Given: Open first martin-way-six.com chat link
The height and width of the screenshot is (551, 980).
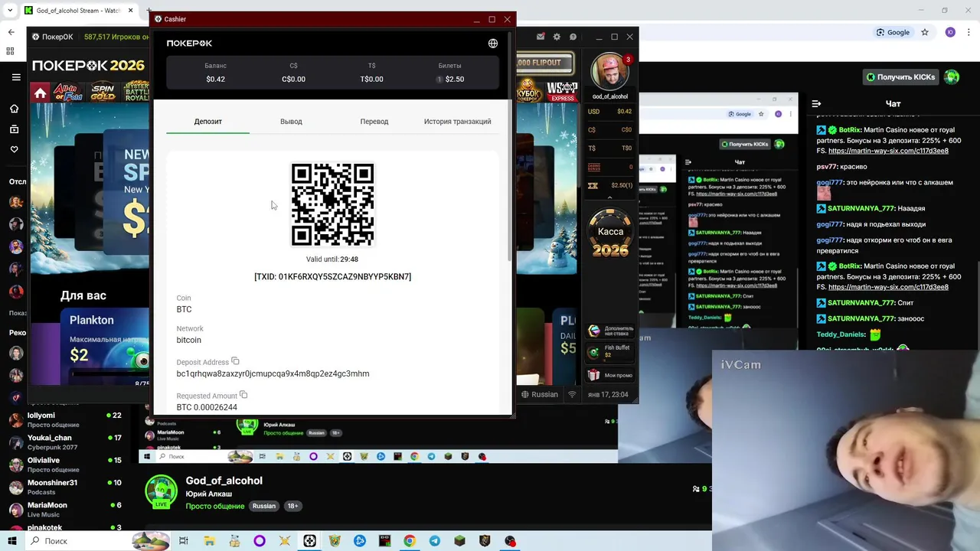Looking at the screenshot, I should point(888,151).
